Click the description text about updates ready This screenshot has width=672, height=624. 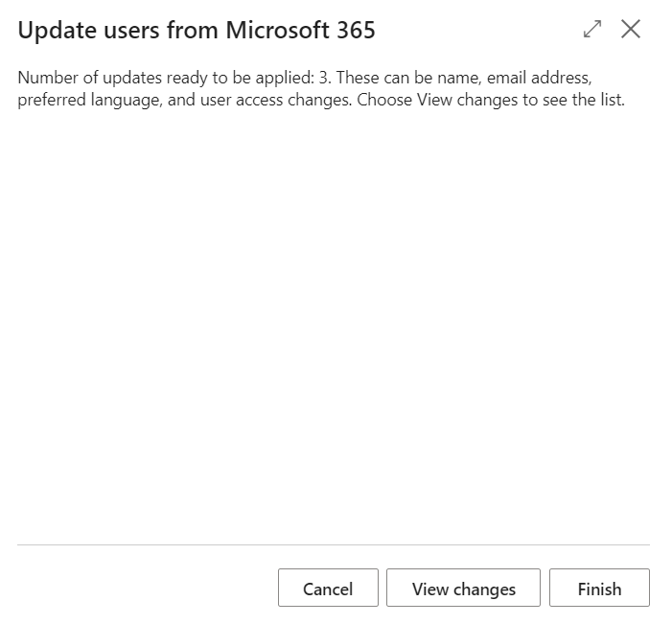point(321,89)
